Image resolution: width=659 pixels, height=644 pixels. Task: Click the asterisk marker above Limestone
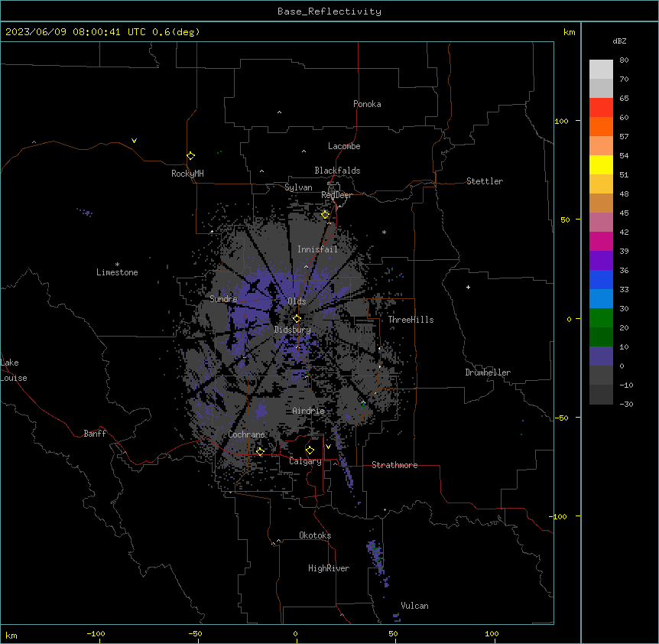tap(117, 265)
